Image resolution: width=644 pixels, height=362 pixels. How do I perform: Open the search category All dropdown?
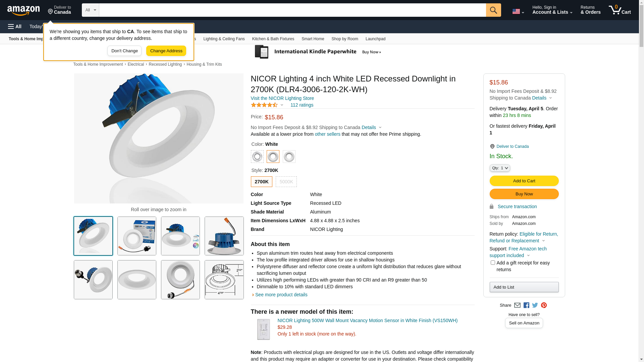pos(91,10)
